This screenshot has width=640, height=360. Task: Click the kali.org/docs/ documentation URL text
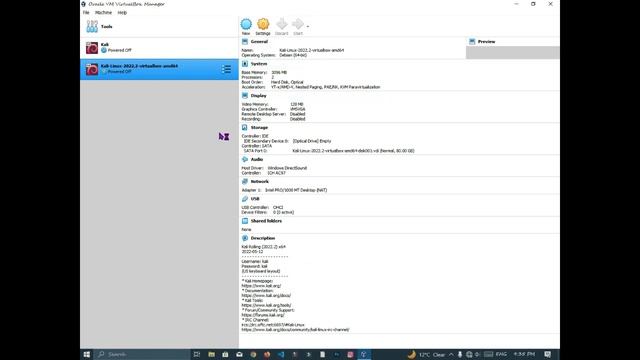point(266,296)
